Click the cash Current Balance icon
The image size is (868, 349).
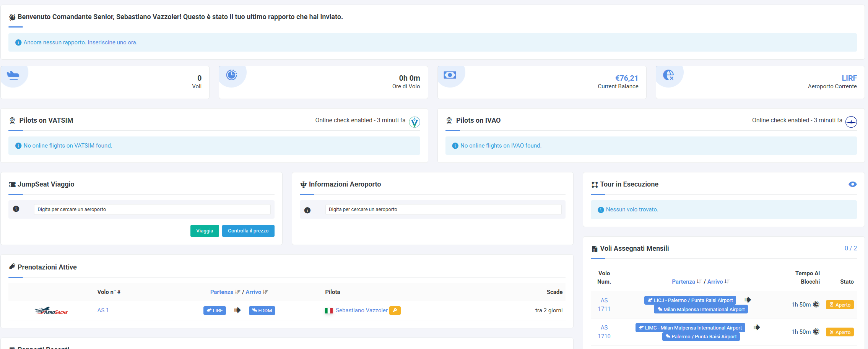(x=450, y=75)
